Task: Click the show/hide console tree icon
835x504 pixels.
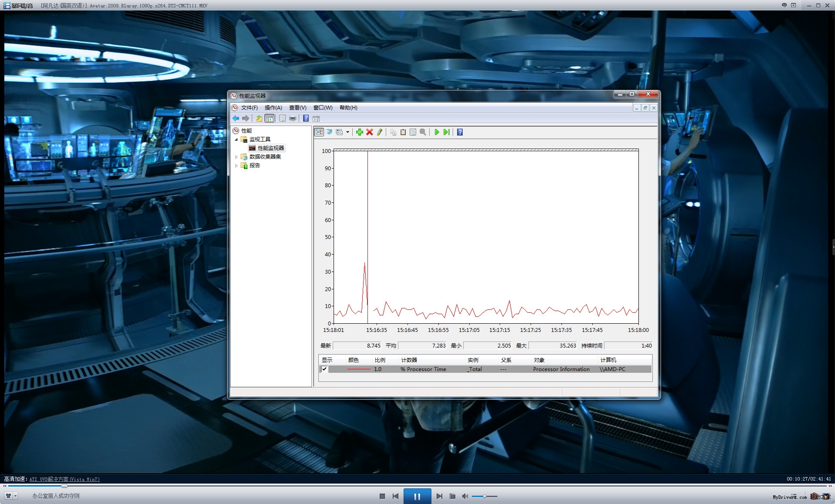Action: (270, 118)
